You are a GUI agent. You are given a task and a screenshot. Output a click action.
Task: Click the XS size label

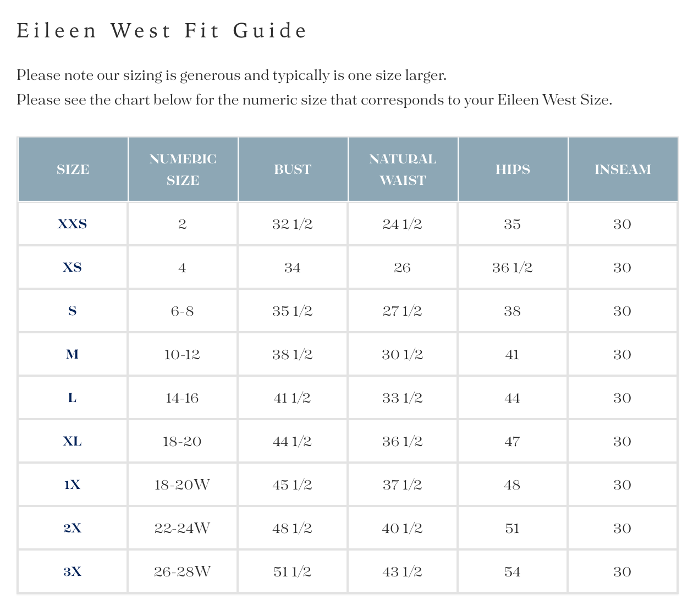73,267
